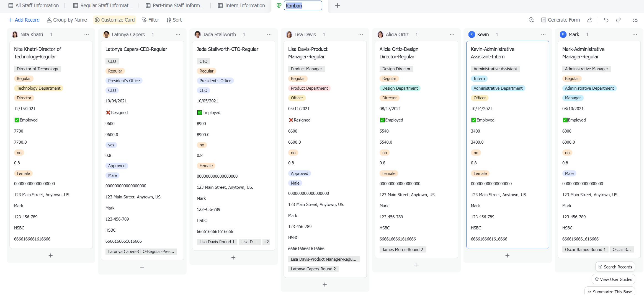Add a new view with the plus icon
644x295 pixels.
click(338, 6)
